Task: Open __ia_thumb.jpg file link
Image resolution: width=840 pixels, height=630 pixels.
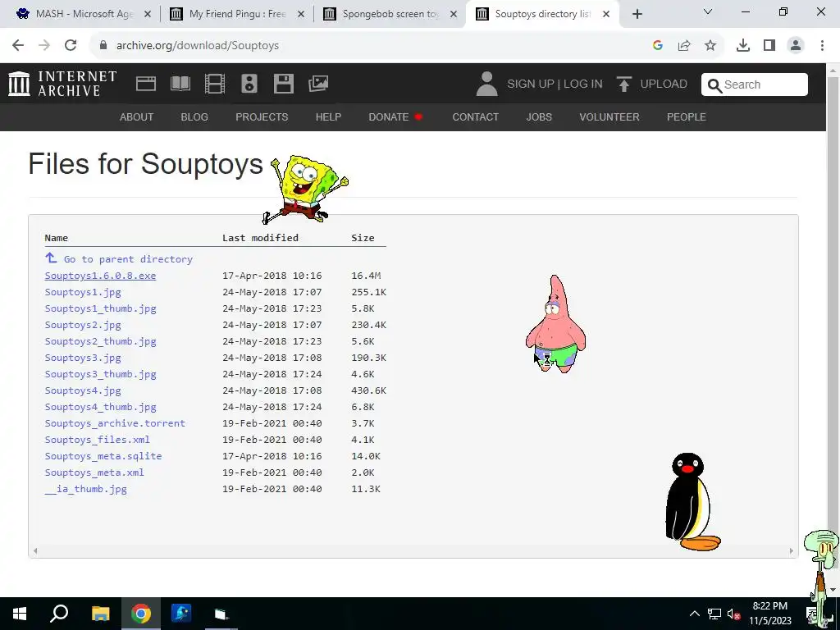Action: pos(85,489)
